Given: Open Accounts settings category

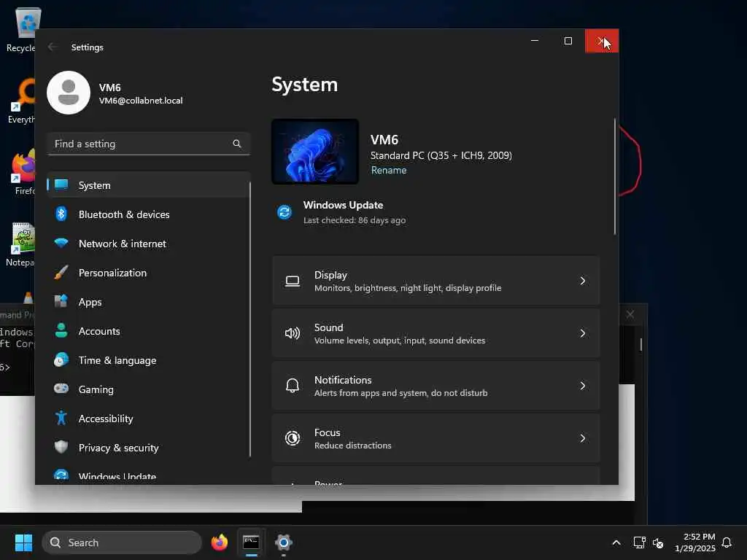Looking at the screenshot, I should (x=148, y=331).
